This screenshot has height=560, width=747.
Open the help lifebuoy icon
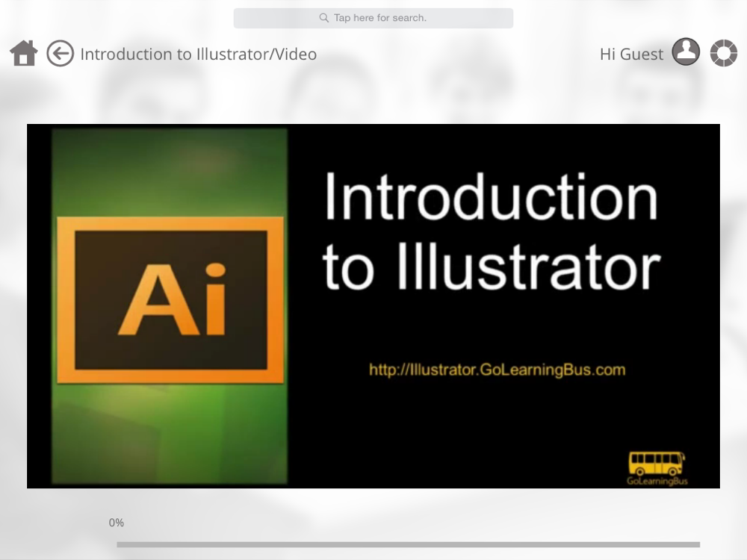point(724,52)
